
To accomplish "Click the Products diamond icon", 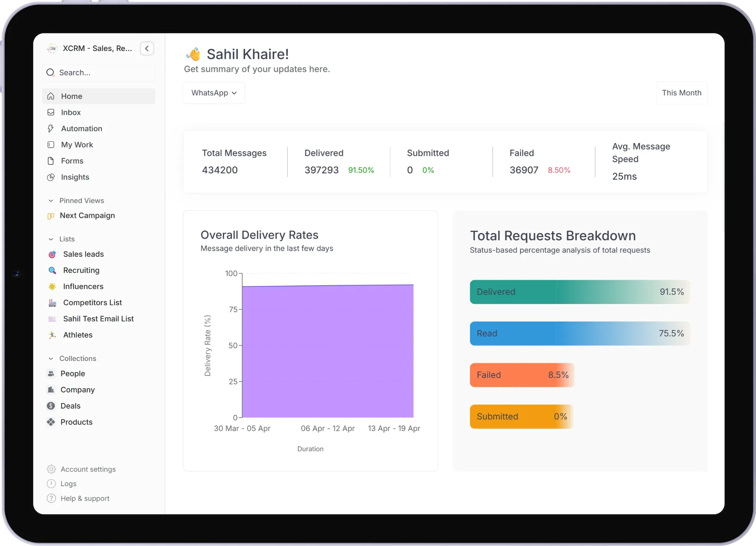I will coord(51,422).
